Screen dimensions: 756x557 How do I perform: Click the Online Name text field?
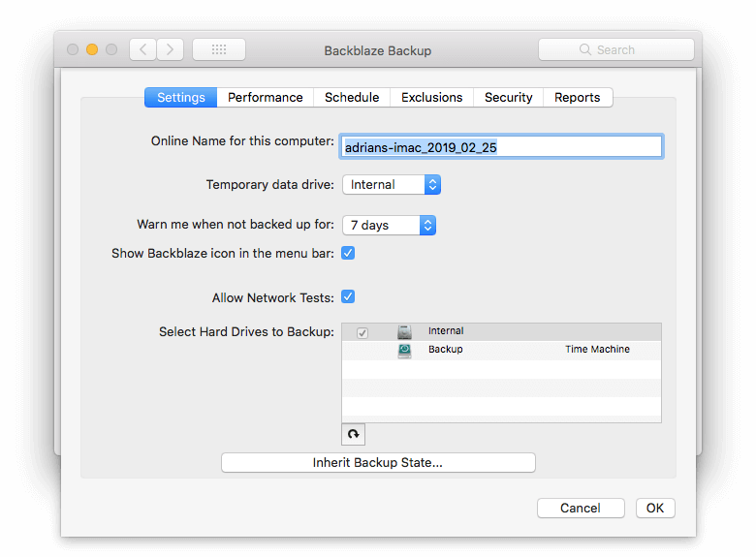(x=501, y=146)
